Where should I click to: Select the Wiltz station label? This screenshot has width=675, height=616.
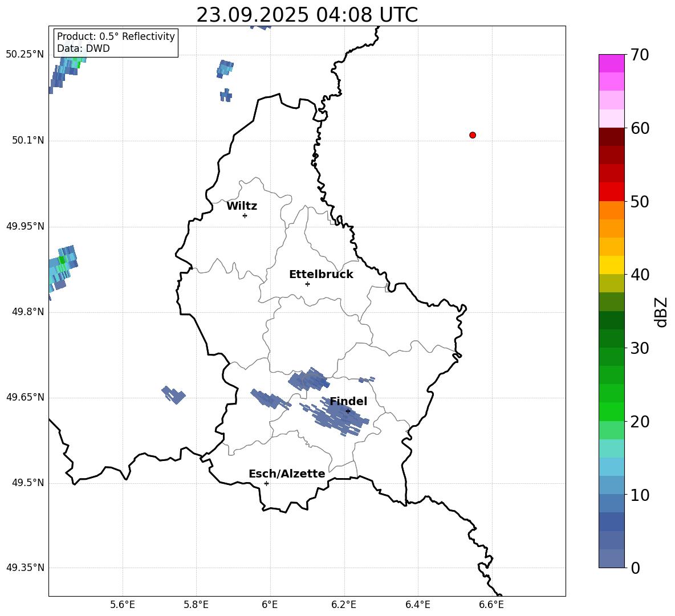[242, 206]
